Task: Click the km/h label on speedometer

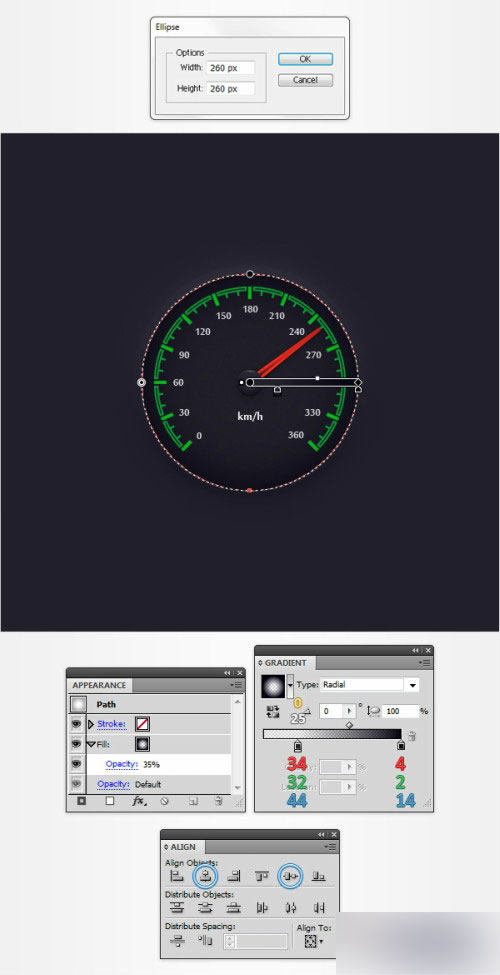Action: pyautogui.click(x=250, y=416)
